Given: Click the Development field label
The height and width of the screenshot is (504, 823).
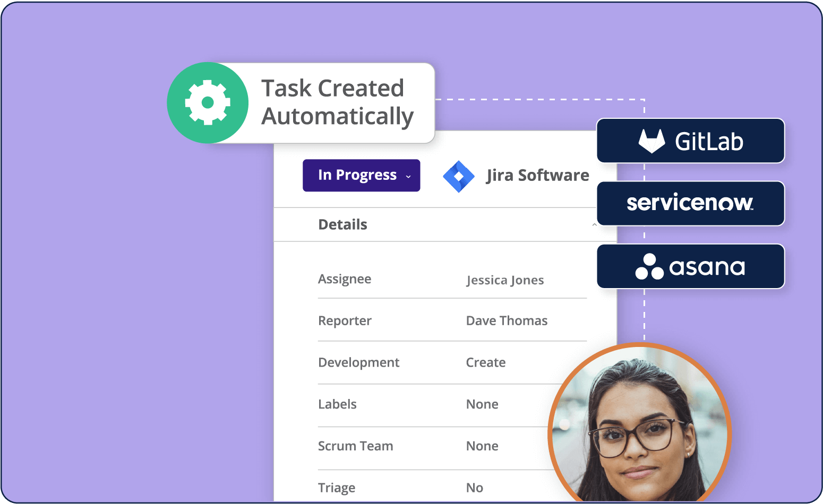Looking at the screenshot, I should point(358,362).
